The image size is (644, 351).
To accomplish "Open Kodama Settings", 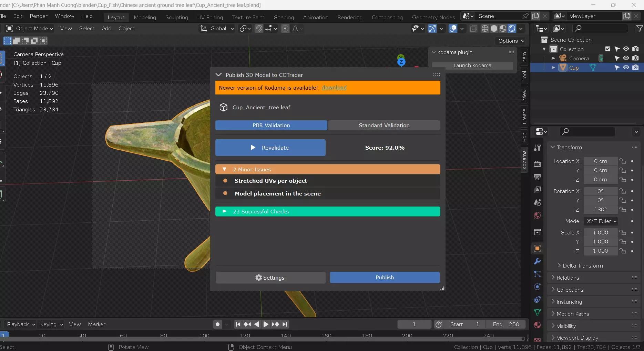I will pyautogui.click(x=270, y=278).
